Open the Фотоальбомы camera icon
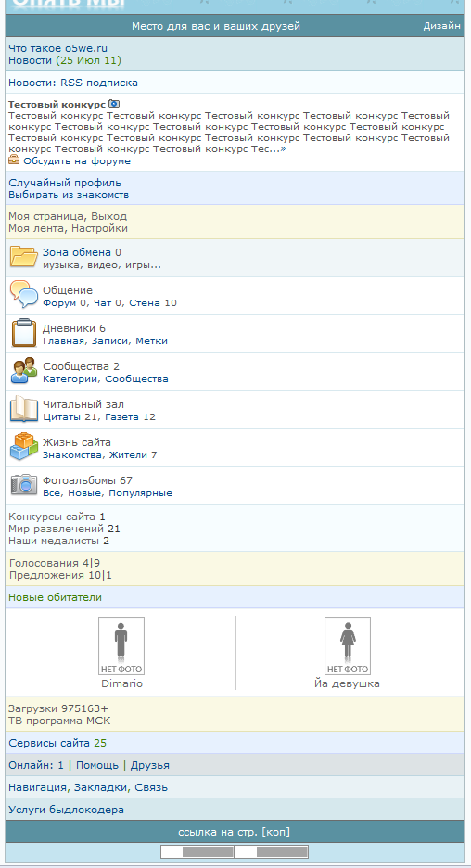 click(24, 484)
